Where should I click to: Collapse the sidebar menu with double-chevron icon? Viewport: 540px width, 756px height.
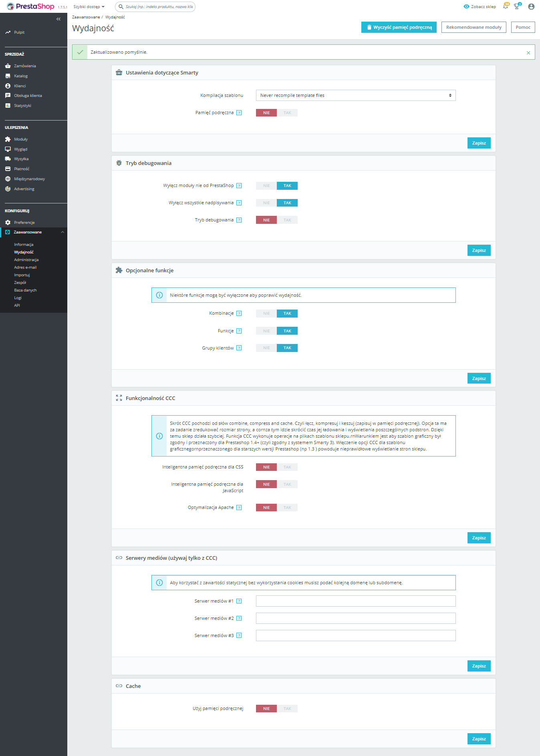pos(58,19)
